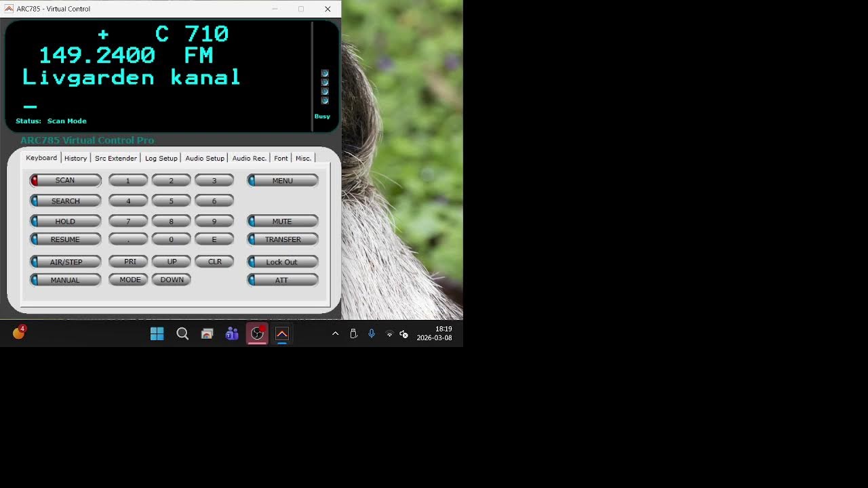
Task: Click the MODE button
Action: pos(128,280)
